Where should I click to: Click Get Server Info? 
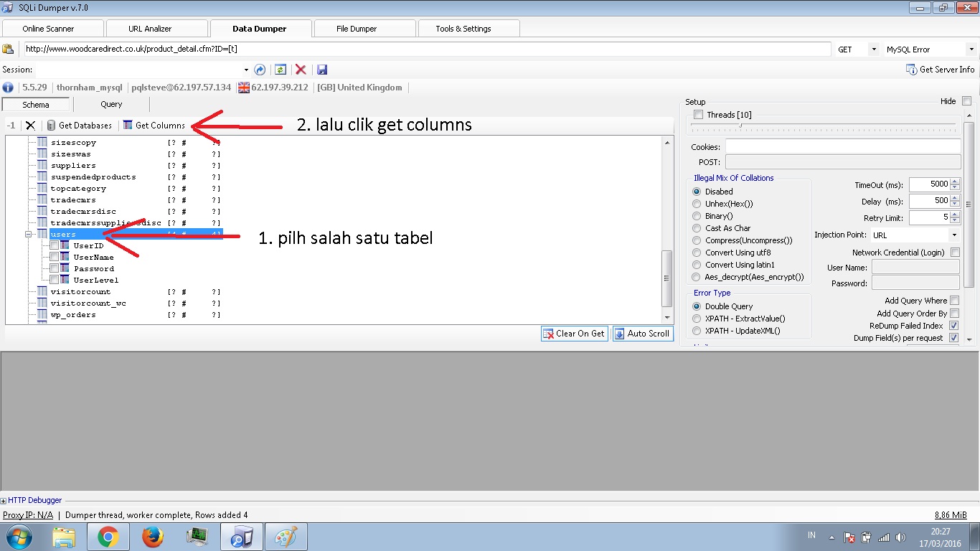point(941,70)
